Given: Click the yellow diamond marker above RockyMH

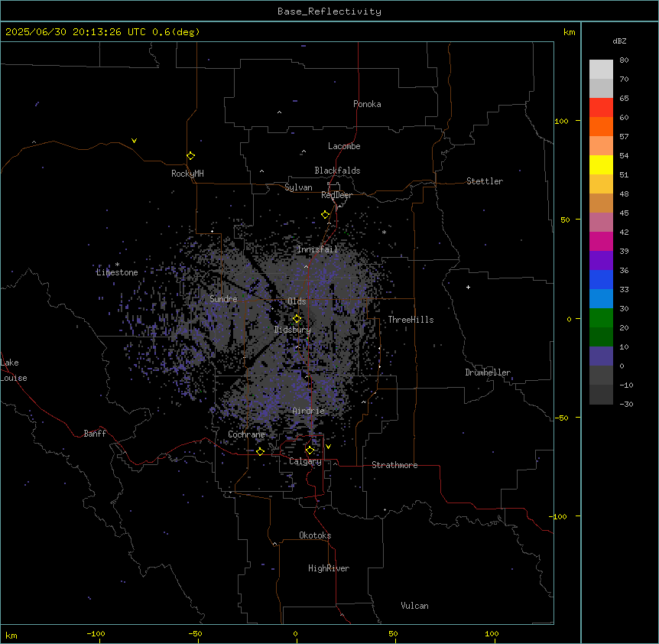Looking at the screenshot, I should (190, 155).
